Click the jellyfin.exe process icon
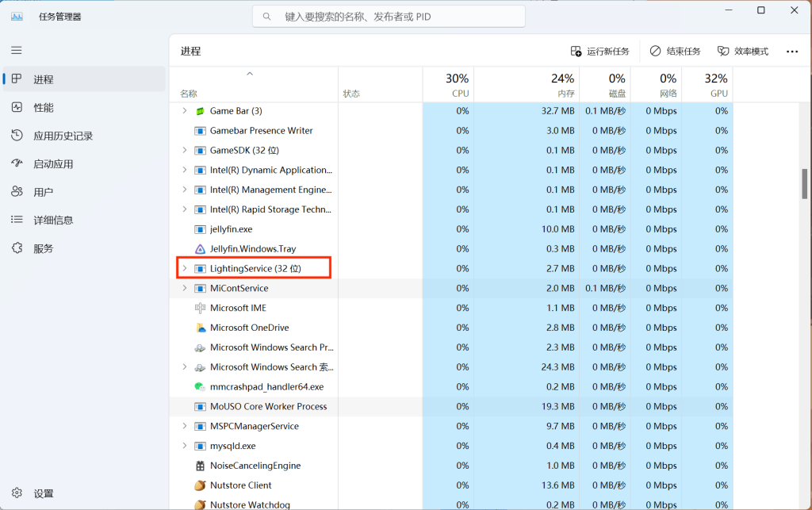The height and width of the screenshot is (510, 812). (x=200, y=229)
